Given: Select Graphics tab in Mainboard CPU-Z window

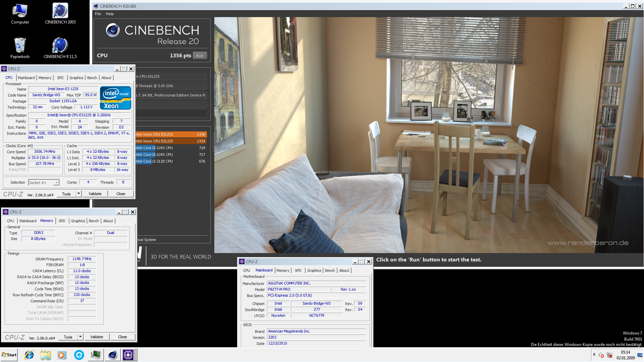Looking at the screenshot, I should (x=314, y=270).
